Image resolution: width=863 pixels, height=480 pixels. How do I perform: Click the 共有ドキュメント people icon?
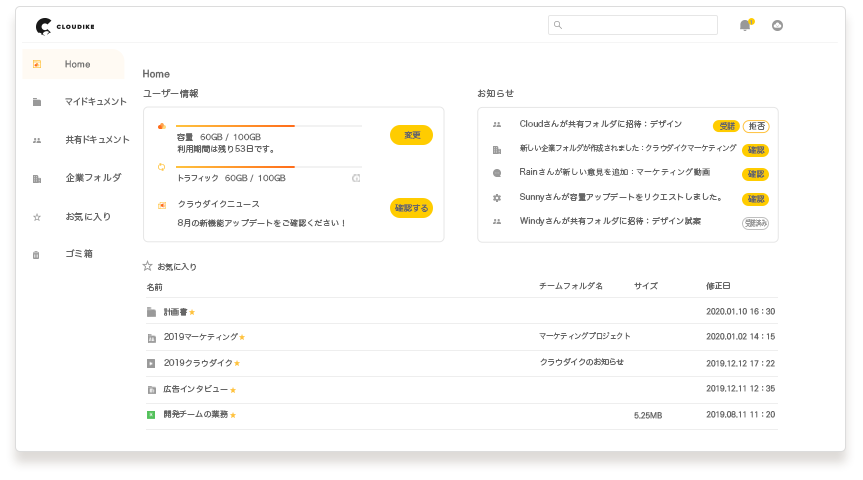click(37, 140)
